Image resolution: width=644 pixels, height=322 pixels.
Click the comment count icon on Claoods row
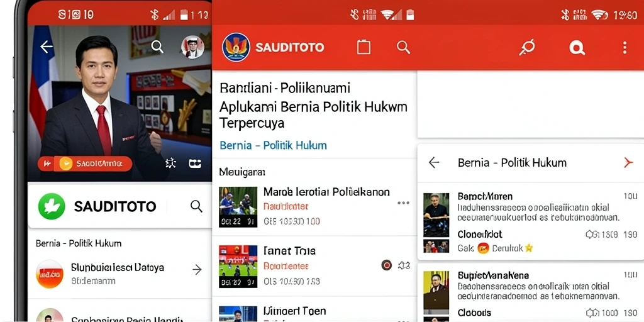point(591,313)
